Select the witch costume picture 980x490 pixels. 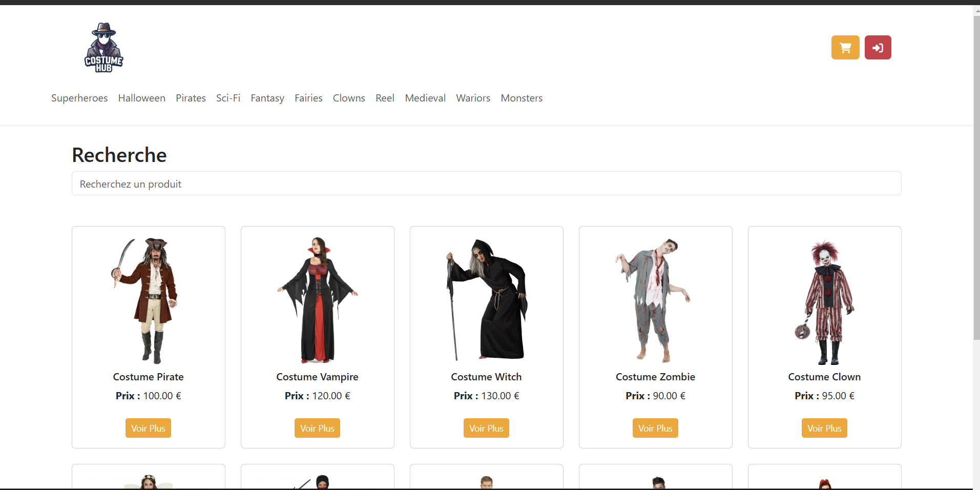pyautogui.click(x=486, y=300)
